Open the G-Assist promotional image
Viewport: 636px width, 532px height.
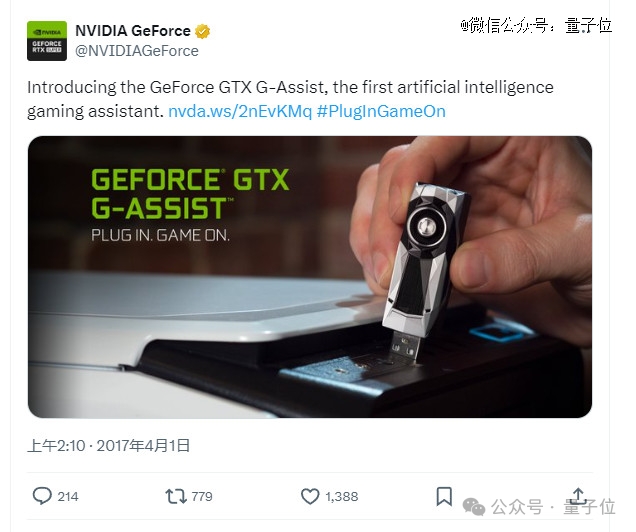pos(310,277)
